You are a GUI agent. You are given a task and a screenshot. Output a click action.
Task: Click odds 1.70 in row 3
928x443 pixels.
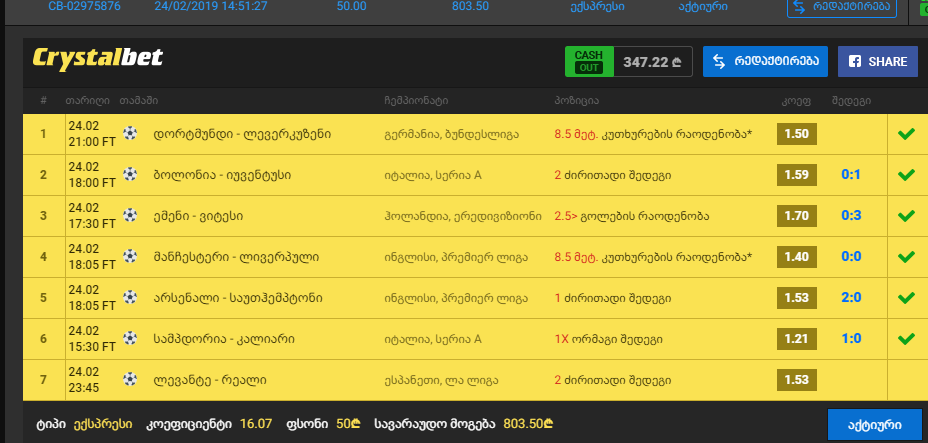[797, 216]
